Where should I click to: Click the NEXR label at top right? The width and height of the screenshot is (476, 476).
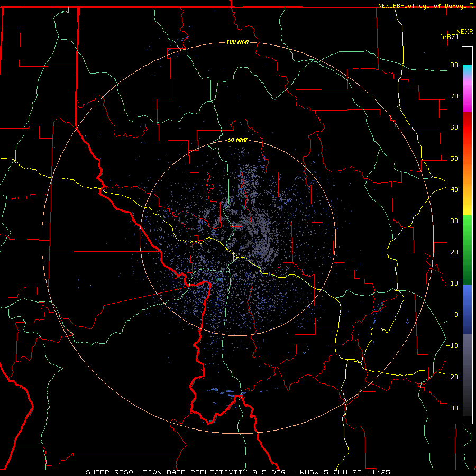click(x=465, y=32)
